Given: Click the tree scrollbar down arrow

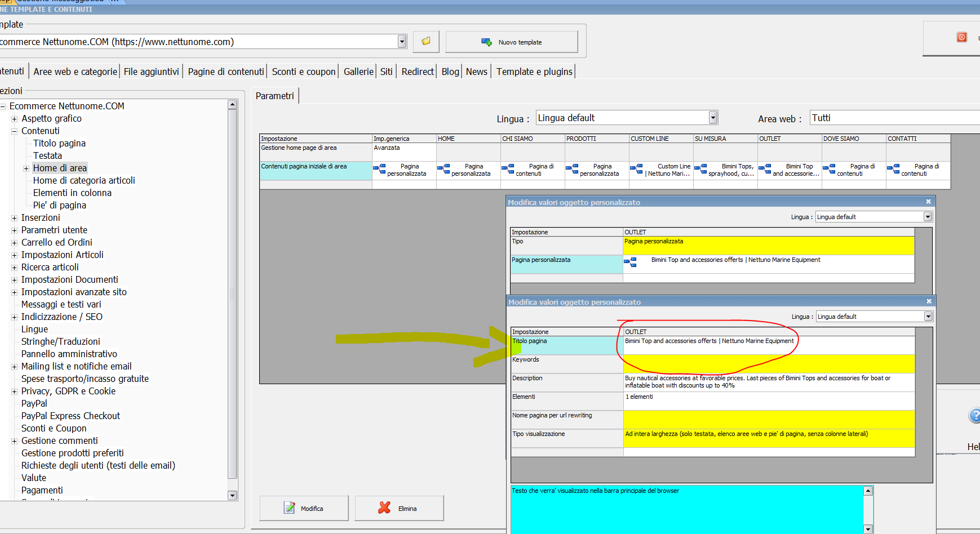Looking at the screenshot, I should click(x=232, y=495).
